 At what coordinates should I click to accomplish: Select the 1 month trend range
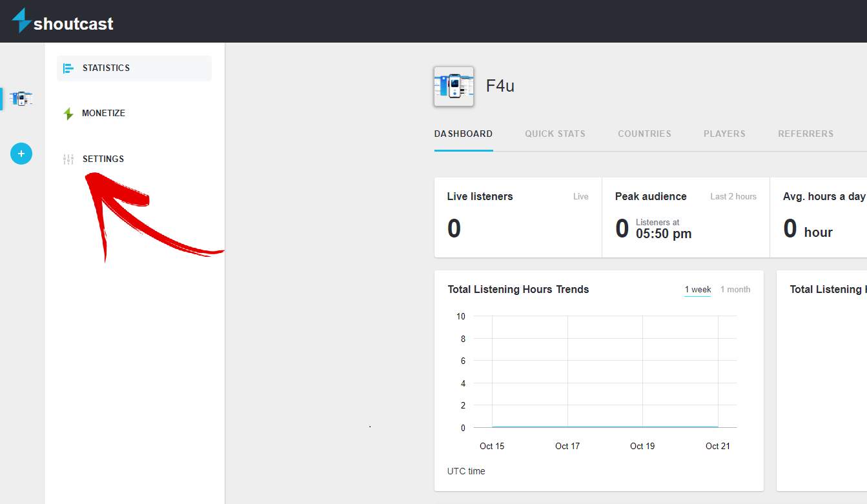point(735,290)
